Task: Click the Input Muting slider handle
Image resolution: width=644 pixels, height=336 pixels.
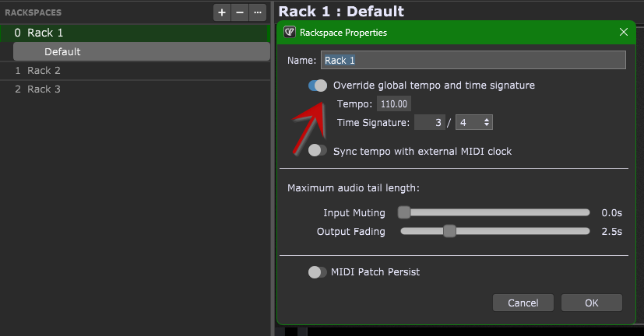Action: tap(404, 212)
